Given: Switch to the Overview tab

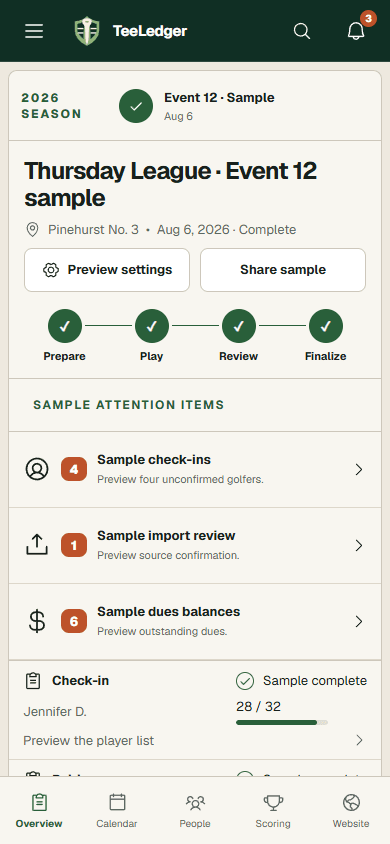Looking at the screenshot, I should tap(39, 810).
